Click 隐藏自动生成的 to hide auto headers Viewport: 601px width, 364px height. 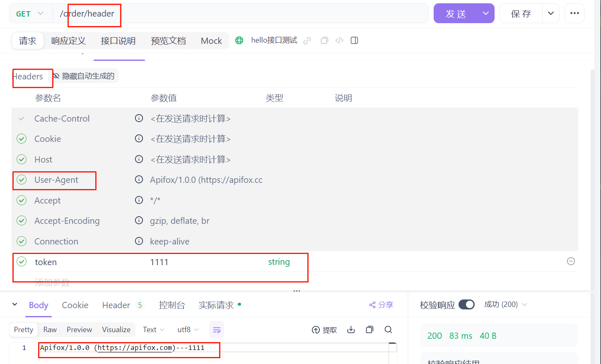pos(84,76)
